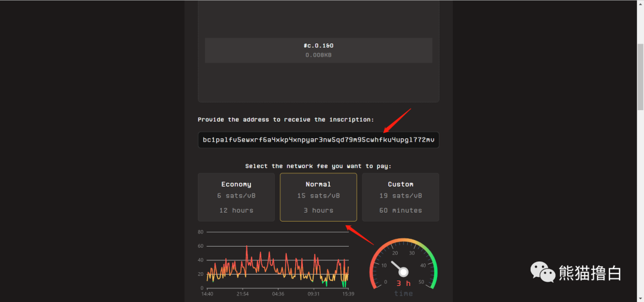
Task: Click the '12 hours' estimate text
Action: [x=236, y=210]
